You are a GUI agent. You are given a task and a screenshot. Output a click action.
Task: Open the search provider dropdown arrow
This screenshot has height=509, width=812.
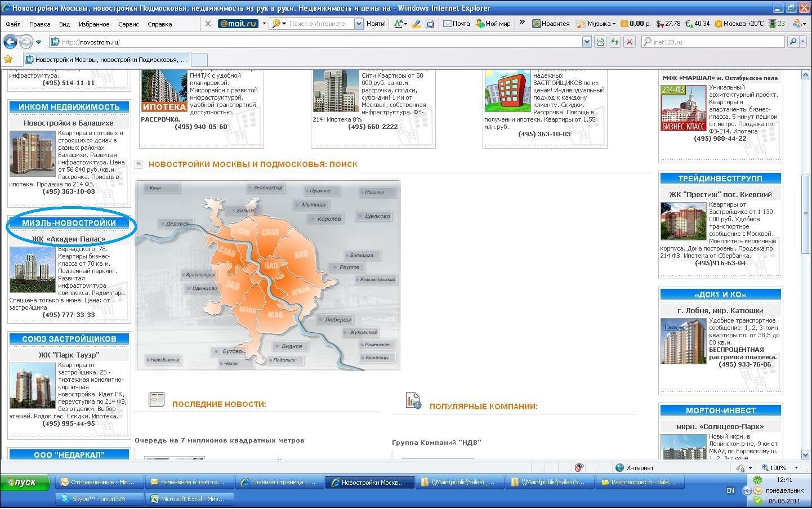click(804, 42)
